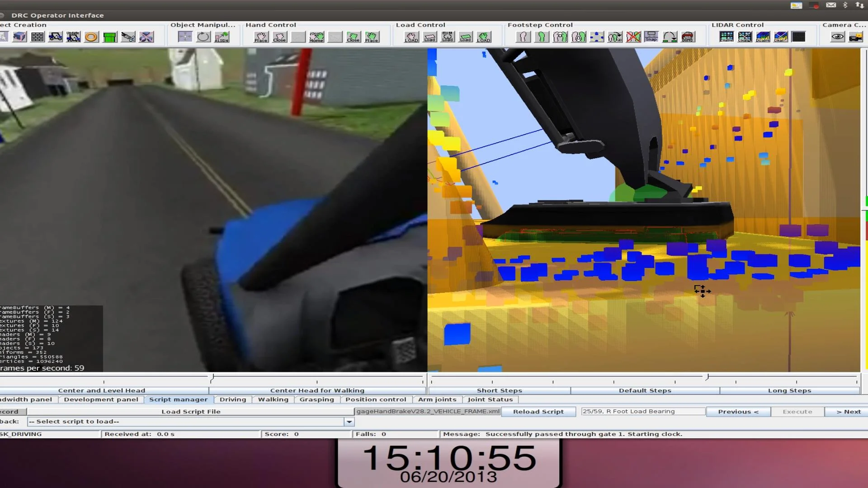
Task: Switch to the Development panel tab
Action: click(101, 399)
